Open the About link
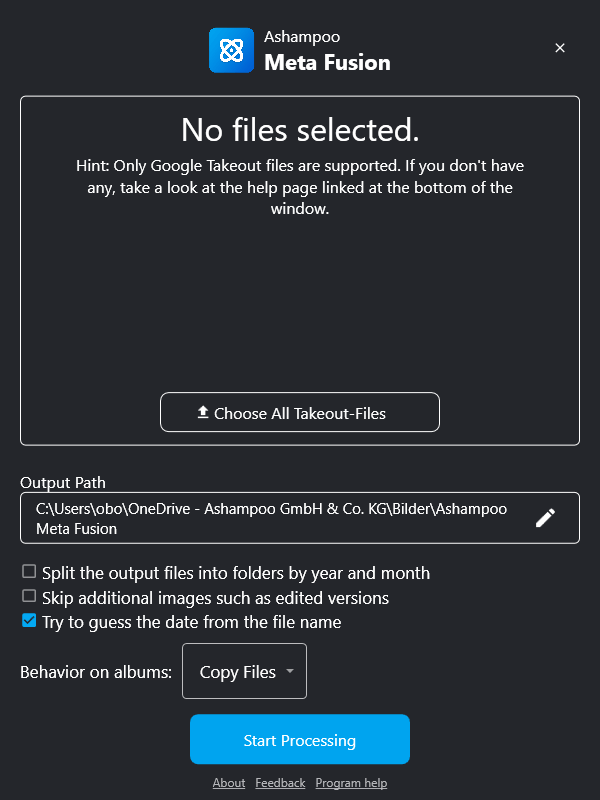 click(229, 783)
